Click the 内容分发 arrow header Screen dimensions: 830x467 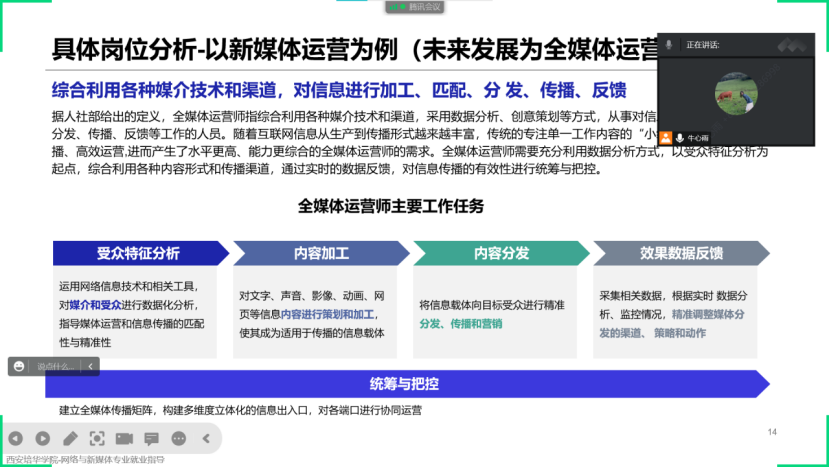(x=500, y=253)
